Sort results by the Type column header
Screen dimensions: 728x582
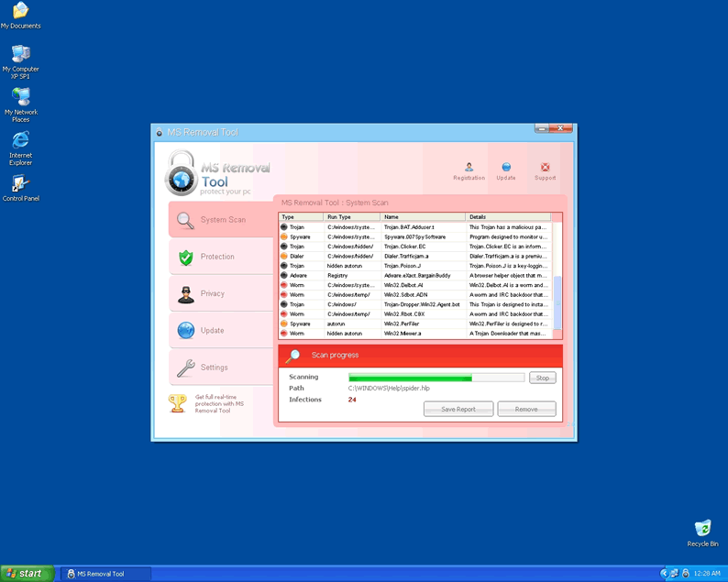point(301,217)
